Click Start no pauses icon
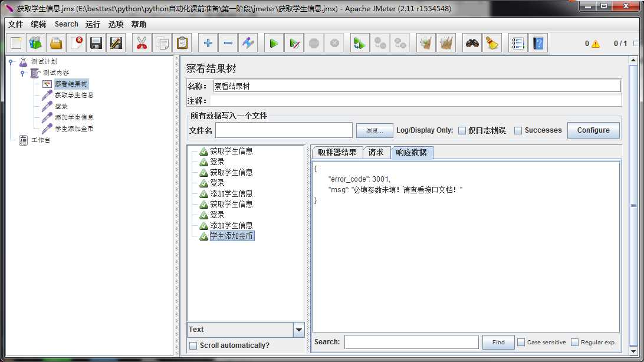This screenshot has height=362, width=644. coord(294,43)
